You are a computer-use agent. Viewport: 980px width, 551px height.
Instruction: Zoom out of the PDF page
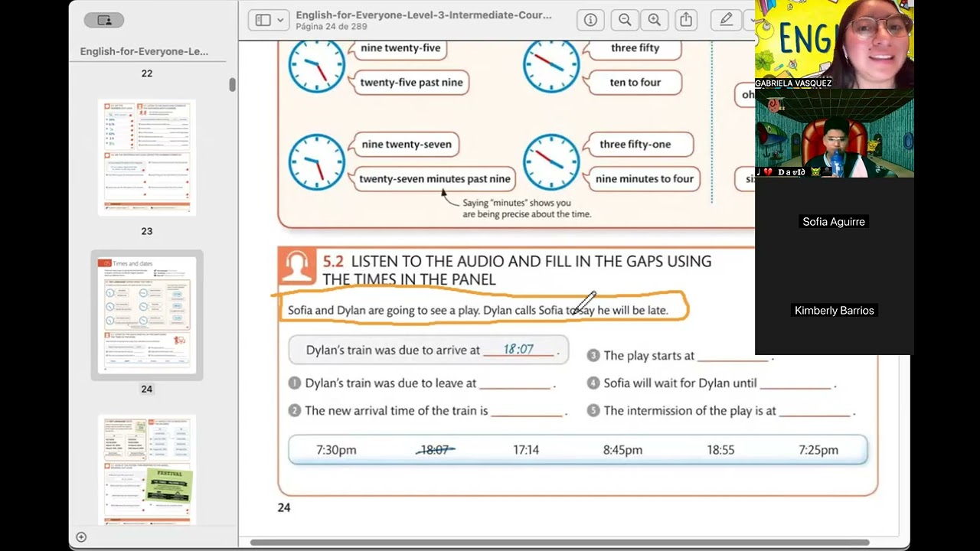(x=625, y=20)
